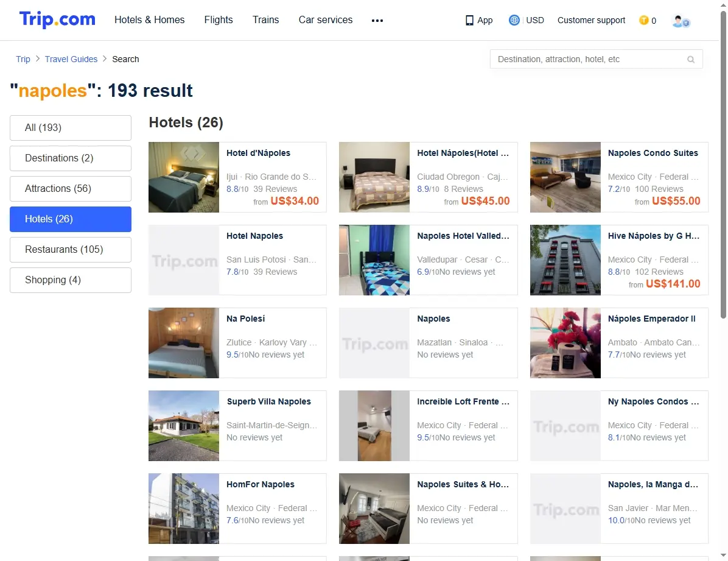Viewport: 728px width, 561px height.
Task: Click Hotel d'Nápoles title
Action: (258, 153)
